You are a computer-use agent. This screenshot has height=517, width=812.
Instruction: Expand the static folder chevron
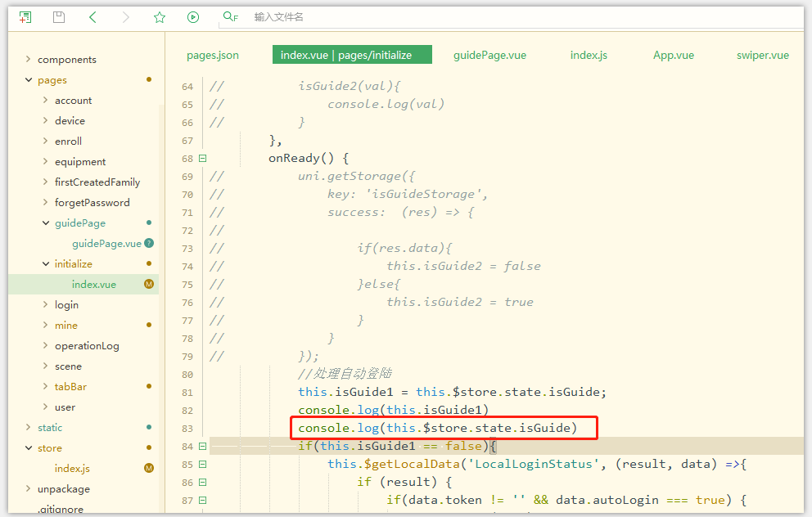pyautogui.click(x=28, y=427)
